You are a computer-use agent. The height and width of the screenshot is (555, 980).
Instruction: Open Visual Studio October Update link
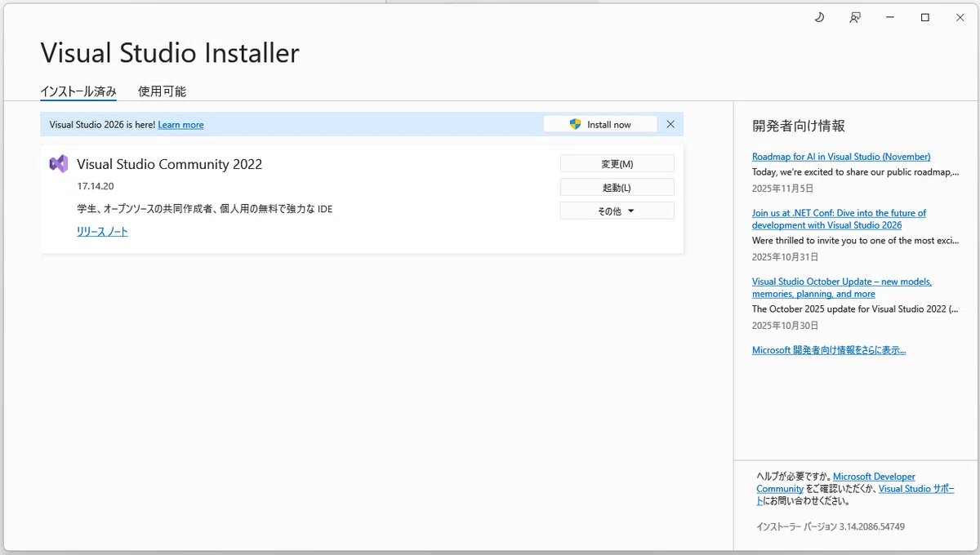842,287
